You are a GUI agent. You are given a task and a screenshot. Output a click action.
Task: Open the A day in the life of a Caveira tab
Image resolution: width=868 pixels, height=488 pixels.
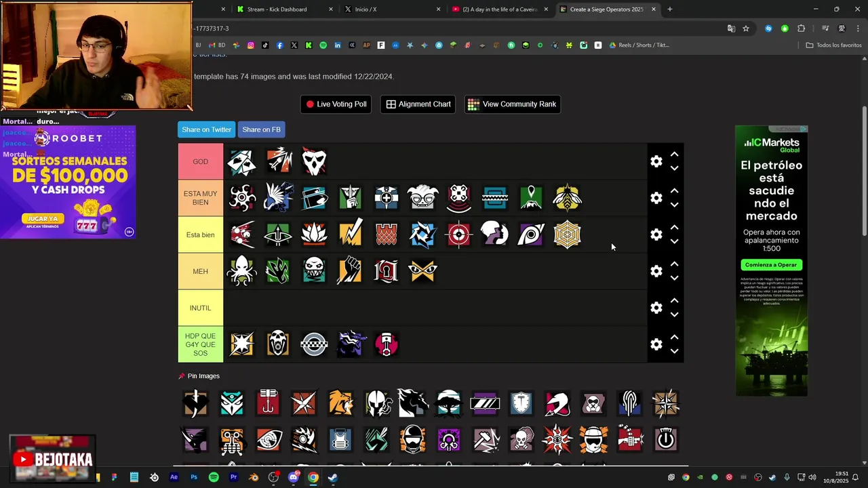[500, 9]
